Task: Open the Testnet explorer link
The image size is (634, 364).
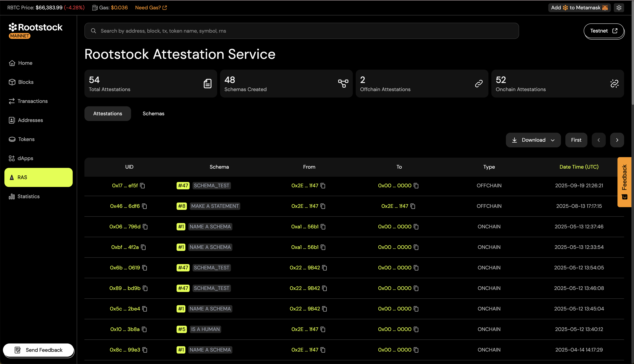Action: click(x=604, y=31)
